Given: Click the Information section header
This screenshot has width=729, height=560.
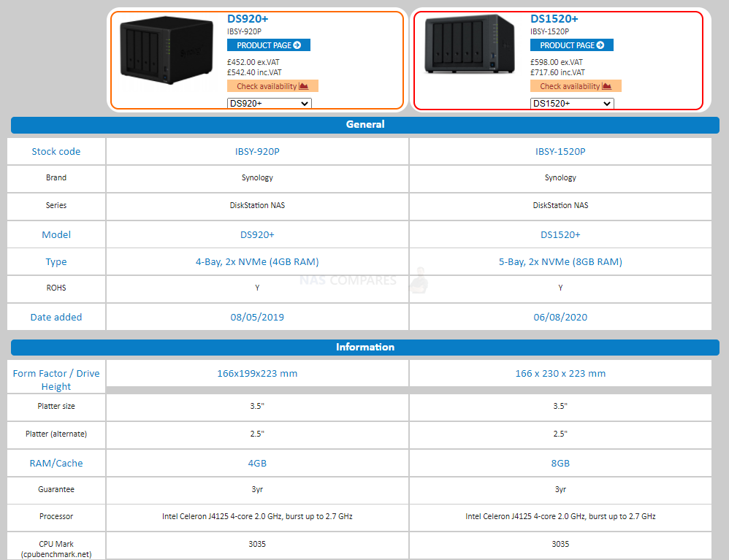Looking at the screenshot, I should pyautogui.click(x=365, y=347).
